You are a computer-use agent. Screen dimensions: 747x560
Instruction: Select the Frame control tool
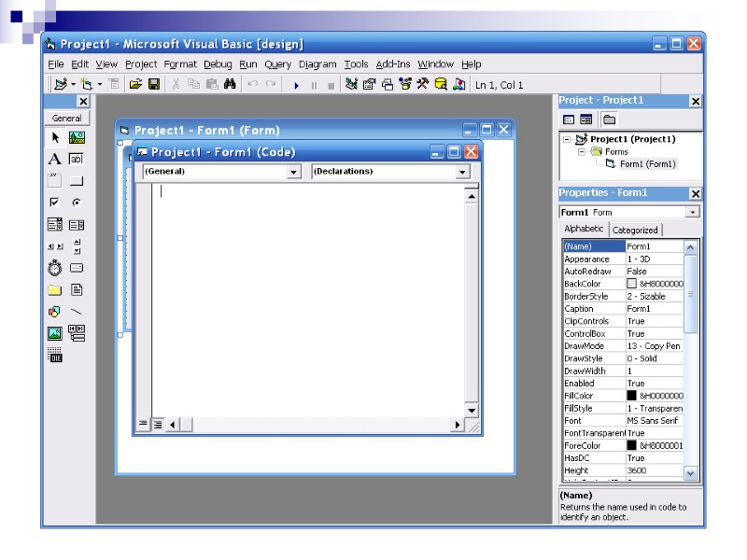click(55, 180)
